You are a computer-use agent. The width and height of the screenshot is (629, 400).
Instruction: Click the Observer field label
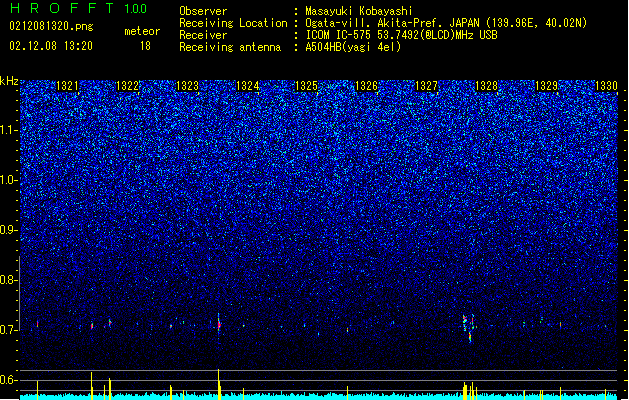click(203, 11)
